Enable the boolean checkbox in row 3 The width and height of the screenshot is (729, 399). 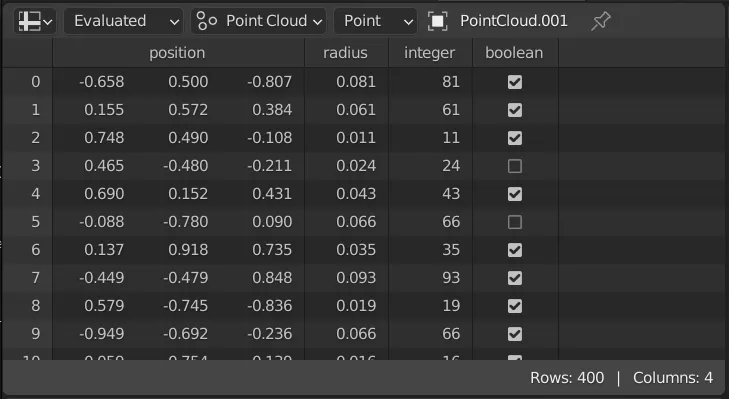pos(515,166)
